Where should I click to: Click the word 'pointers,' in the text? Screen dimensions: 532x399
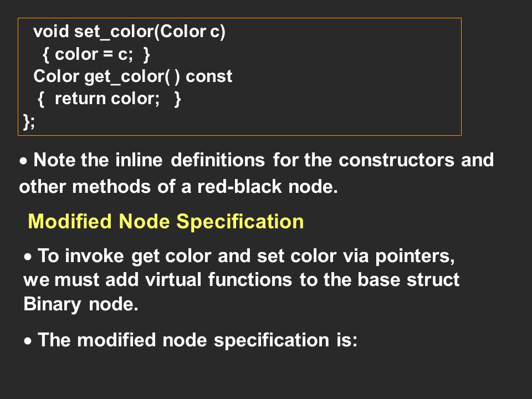[x=415, y=256]
